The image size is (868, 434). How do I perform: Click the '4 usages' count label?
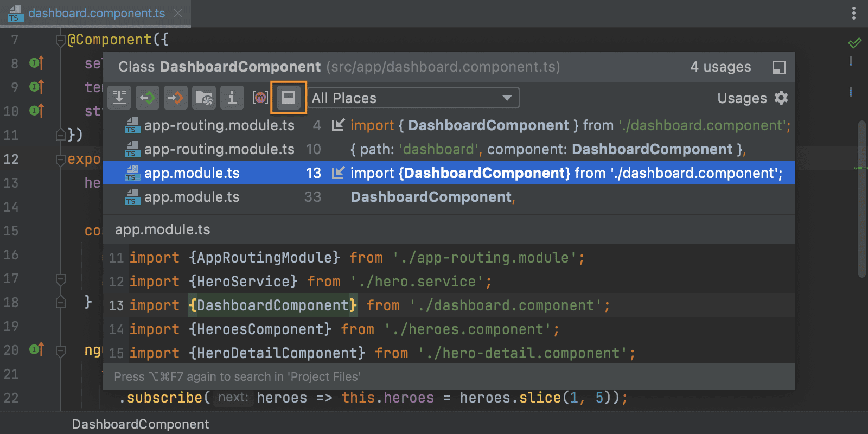pos(720,67)
